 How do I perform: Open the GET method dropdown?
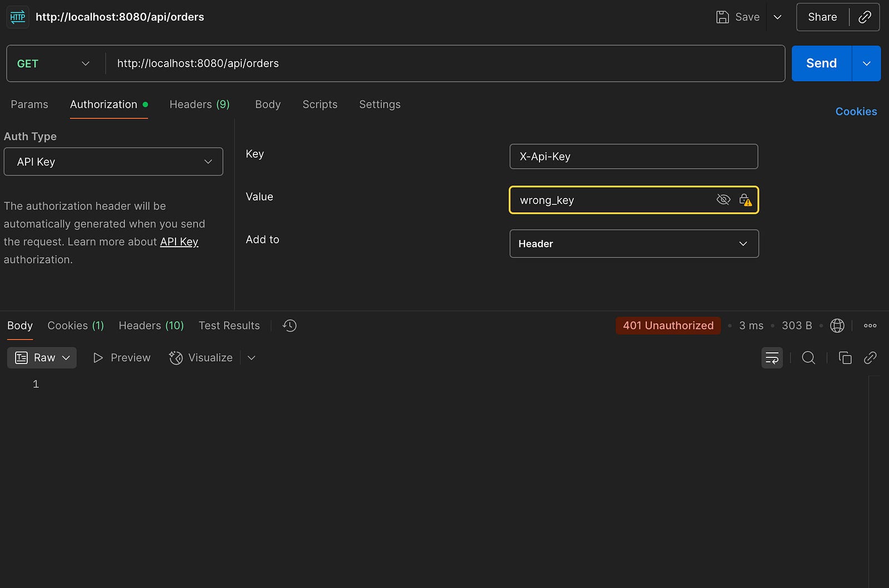[x=53, y=64]
